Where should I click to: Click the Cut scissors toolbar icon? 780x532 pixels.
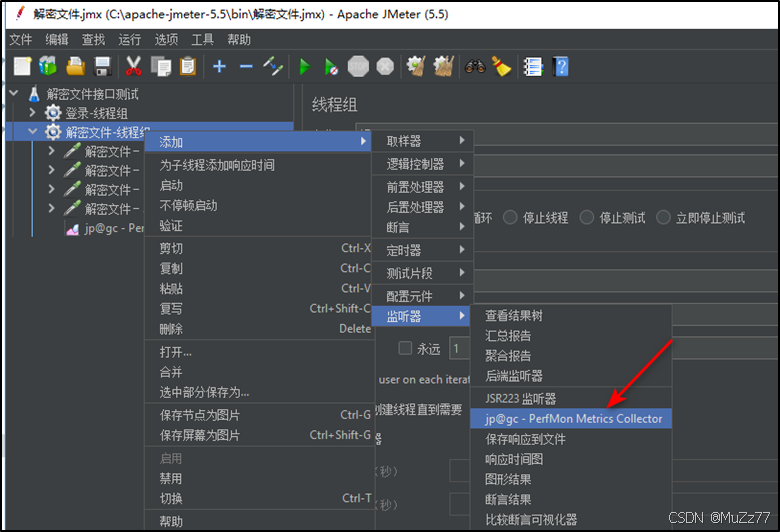pos(133,67)
